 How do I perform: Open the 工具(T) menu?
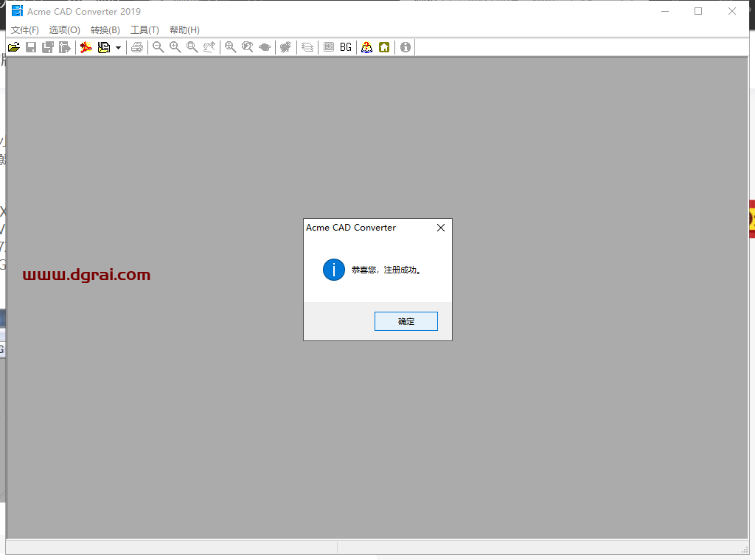(x=145, y=29)
